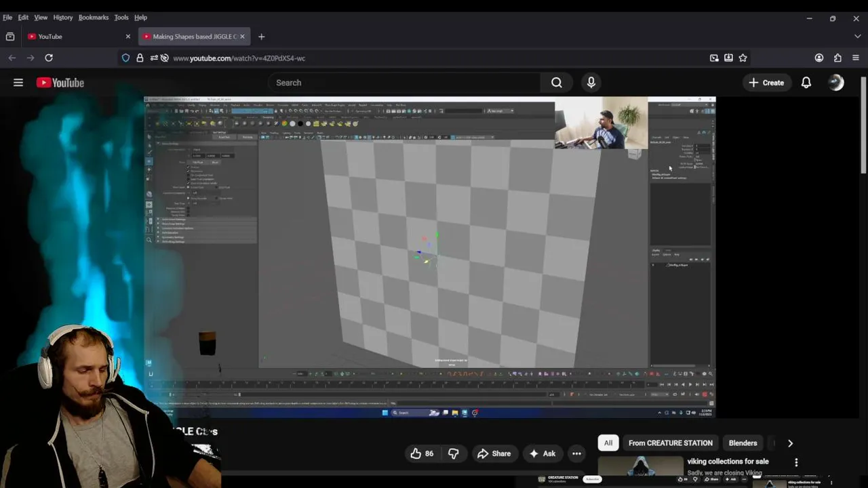Click the browser forward arrow
Screen dimensions: 868x488
31,58
